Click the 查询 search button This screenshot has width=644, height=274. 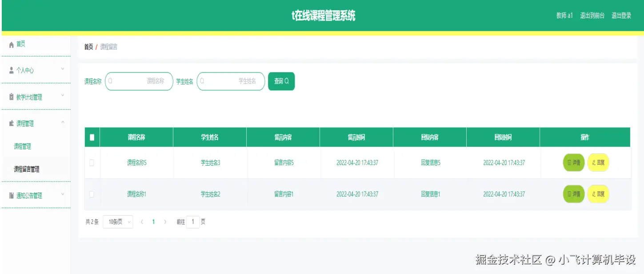coord(281,81)
